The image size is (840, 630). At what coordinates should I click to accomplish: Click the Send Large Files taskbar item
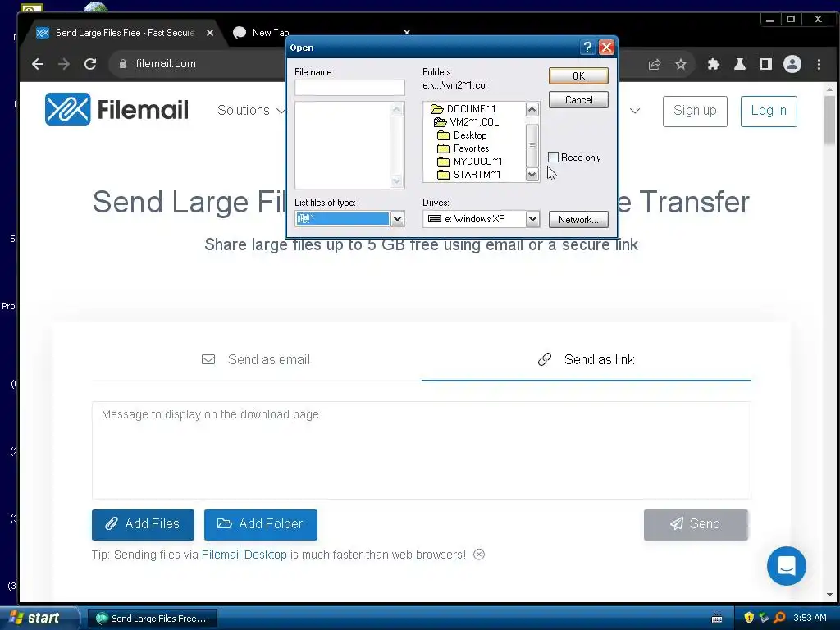coord(152,619)
